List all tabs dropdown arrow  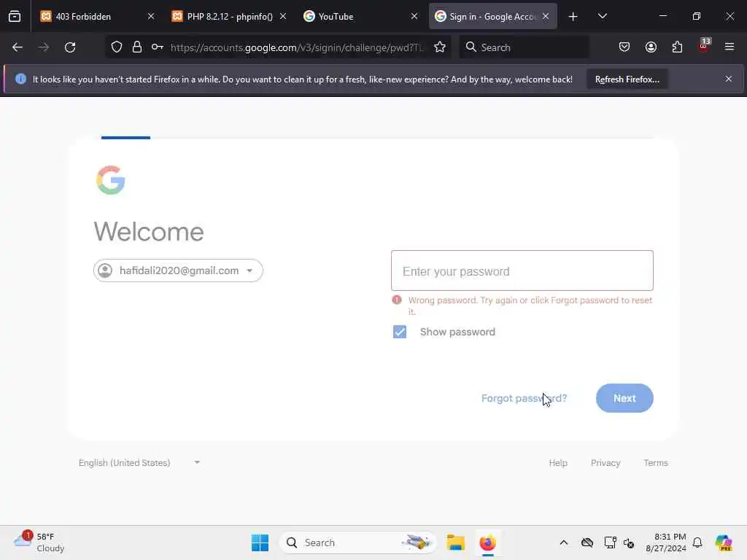(602, 16)
